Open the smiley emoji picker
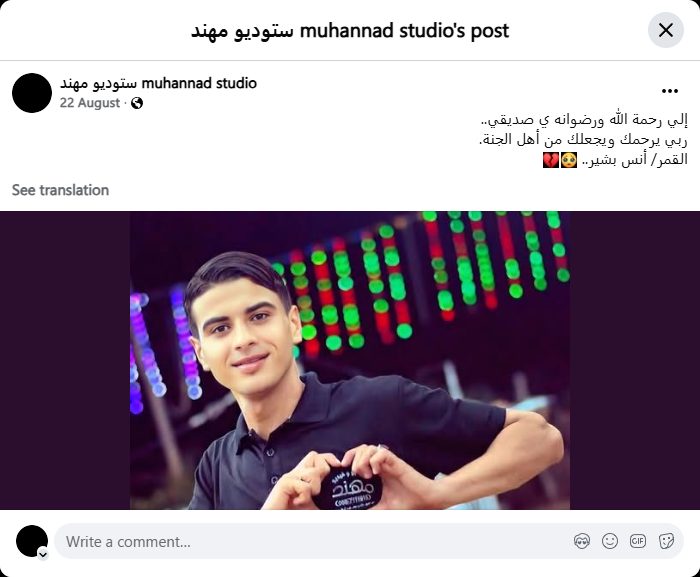Viewport: 700px width, 577px height. point(610,541)
